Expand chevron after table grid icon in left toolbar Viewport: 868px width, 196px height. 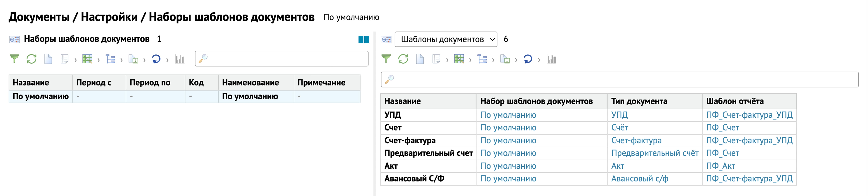coord(98,60)
